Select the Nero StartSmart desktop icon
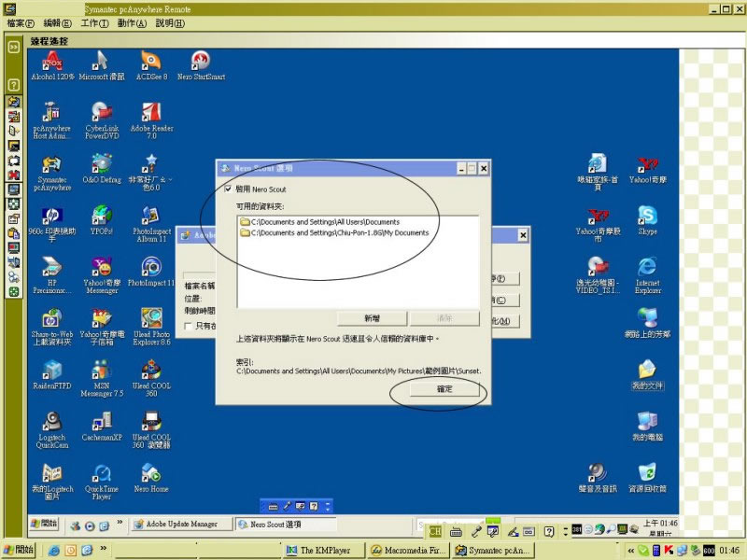This screenshot has width=747, height=560. point(201,65)
